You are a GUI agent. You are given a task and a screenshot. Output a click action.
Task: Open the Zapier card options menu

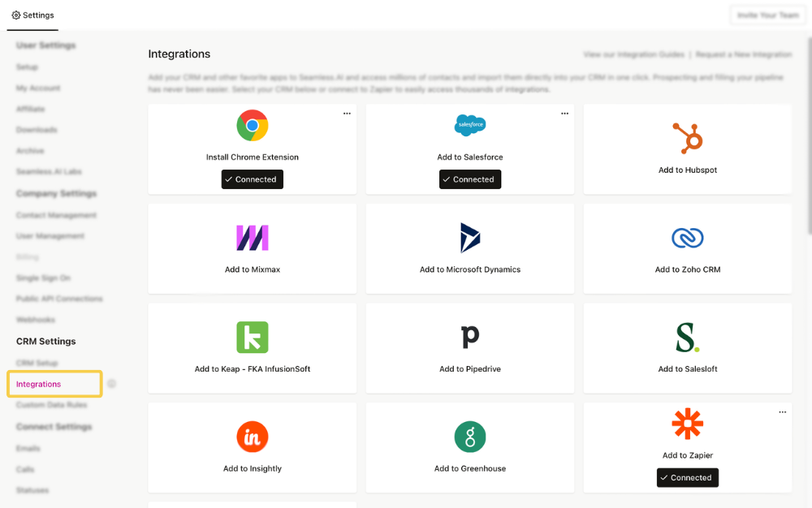[782, 412]
